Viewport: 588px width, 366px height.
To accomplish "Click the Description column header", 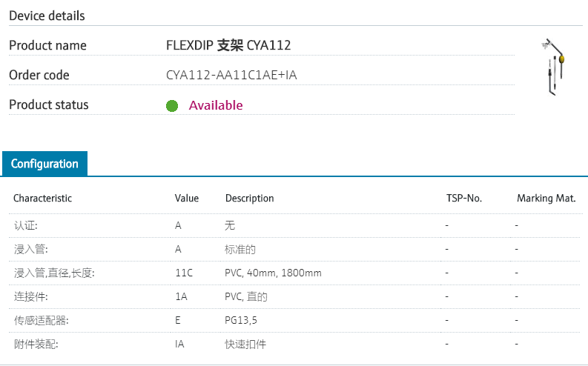I will (249, 198).
